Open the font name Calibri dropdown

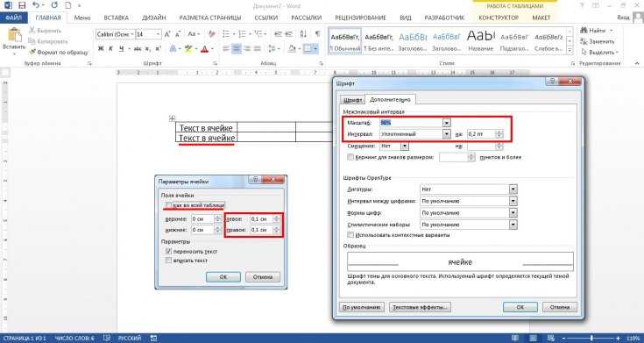pos(132,34)
